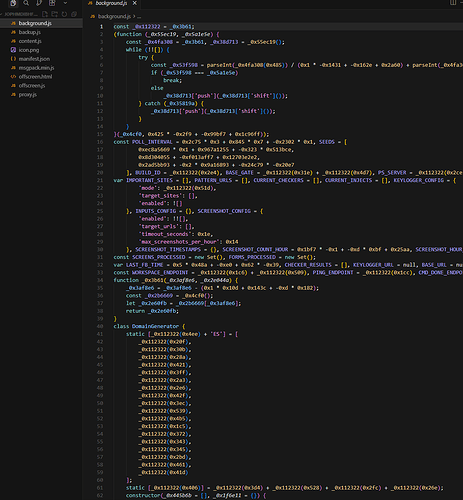Close the background.js tab
The height and width of the screenshot is (500, 463).
tap(135, 3)
